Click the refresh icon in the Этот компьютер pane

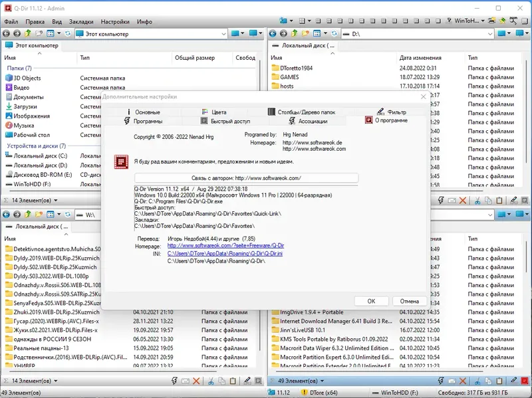[x=68, y=34]
